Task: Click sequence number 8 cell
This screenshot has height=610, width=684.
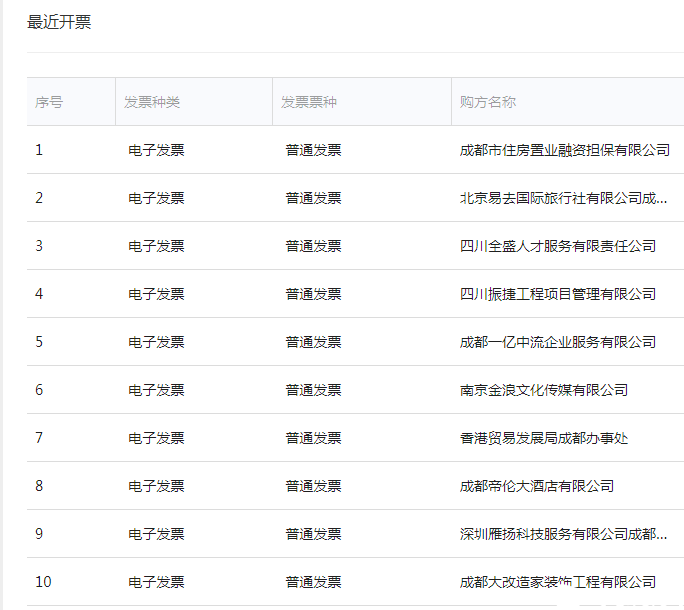Action: 39,486
